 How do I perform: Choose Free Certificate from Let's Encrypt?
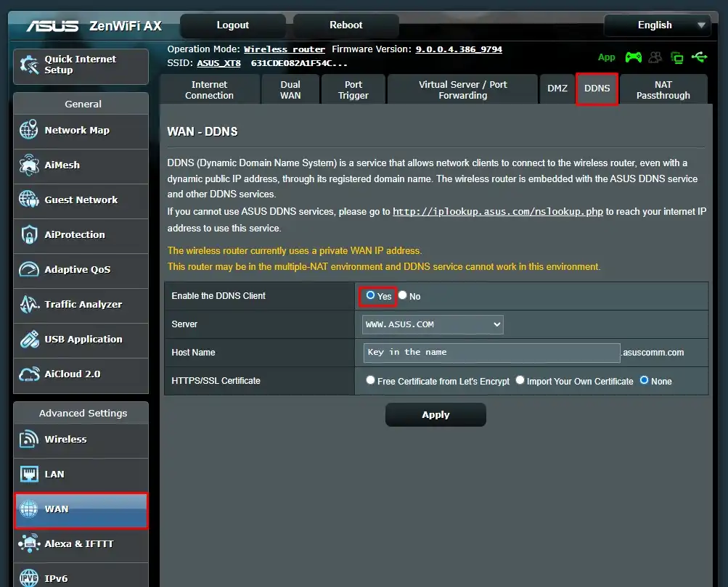click(x=371, y=380)
